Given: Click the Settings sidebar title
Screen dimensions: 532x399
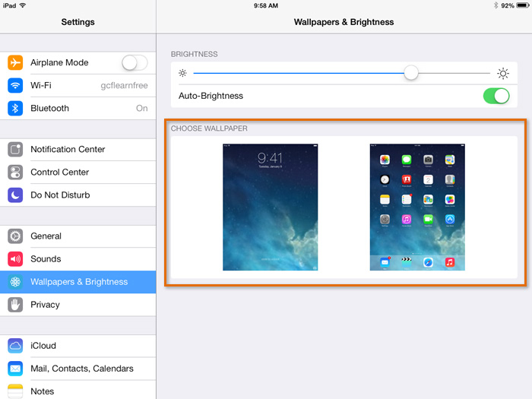Looking at the screenshot, I should click(78, 22).
